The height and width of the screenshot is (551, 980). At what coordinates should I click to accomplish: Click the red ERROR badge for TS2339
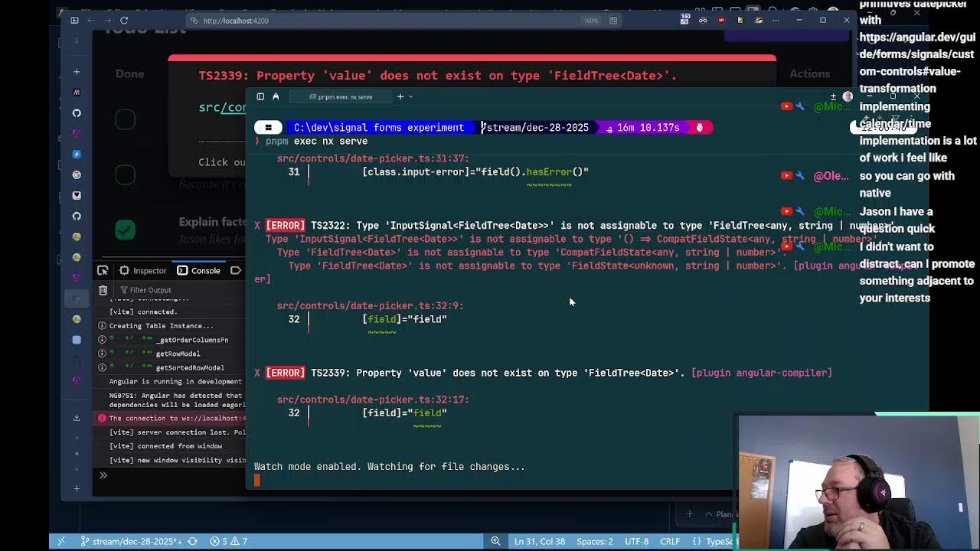click(x=286, y=373)
